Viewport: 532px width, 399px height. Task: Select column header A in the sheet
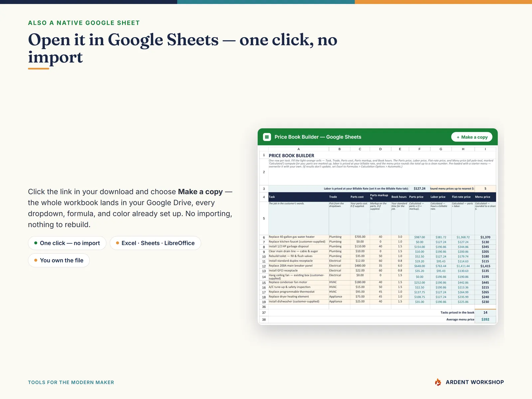coord(299,149)
